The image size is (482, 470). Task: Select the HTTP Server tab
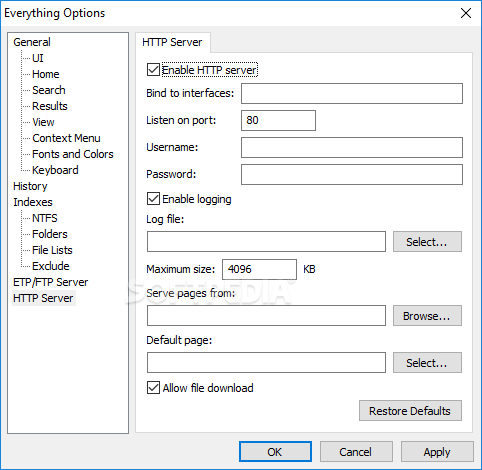click(172, 42)
